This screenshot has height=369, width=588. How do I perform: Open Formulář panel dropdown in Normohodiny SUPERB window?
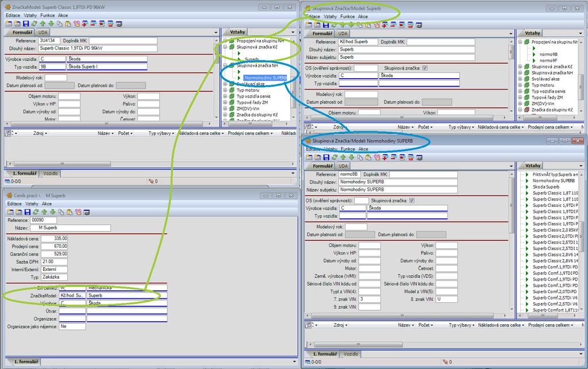pyautogui.click(x=511, y=166)
